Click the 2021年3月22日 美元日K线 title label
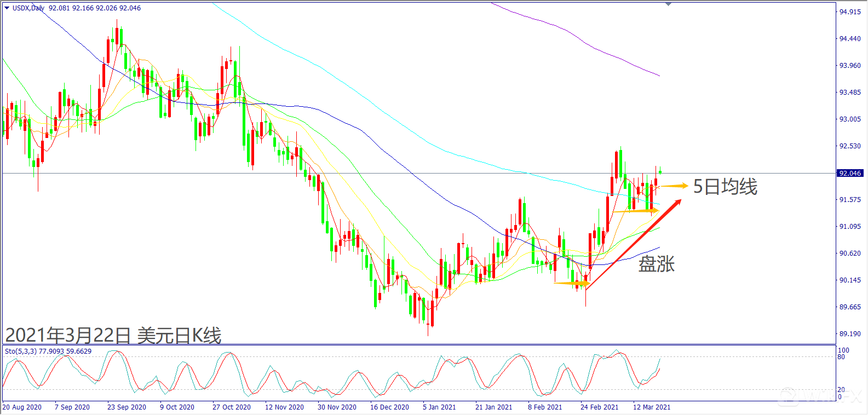 pyautogui.click(x=113, y=335)
